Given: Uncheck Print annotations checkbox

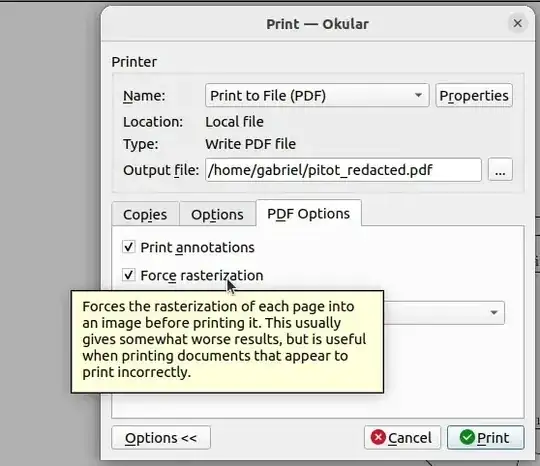Looking at the screenshot, I should (128, 247).
